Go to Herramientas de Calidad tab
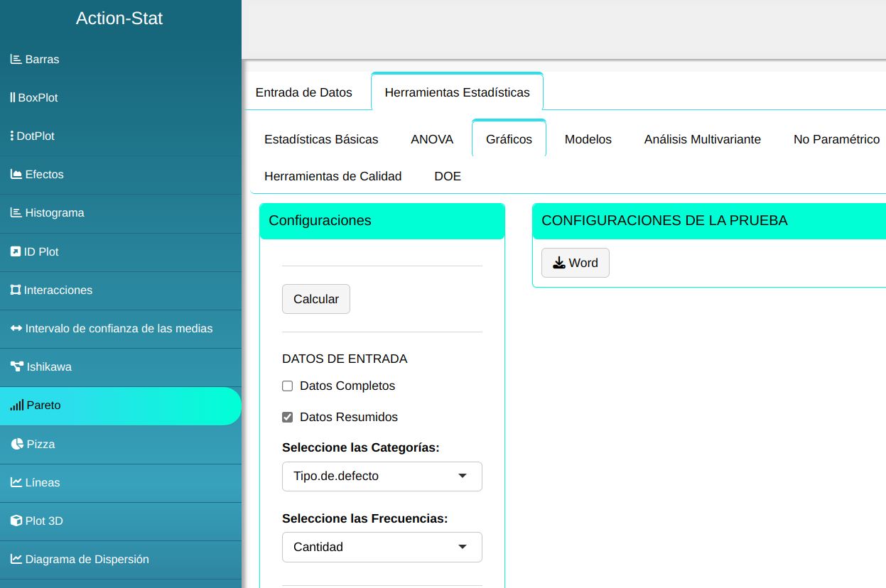886x588 pixels. coord(333,176)
